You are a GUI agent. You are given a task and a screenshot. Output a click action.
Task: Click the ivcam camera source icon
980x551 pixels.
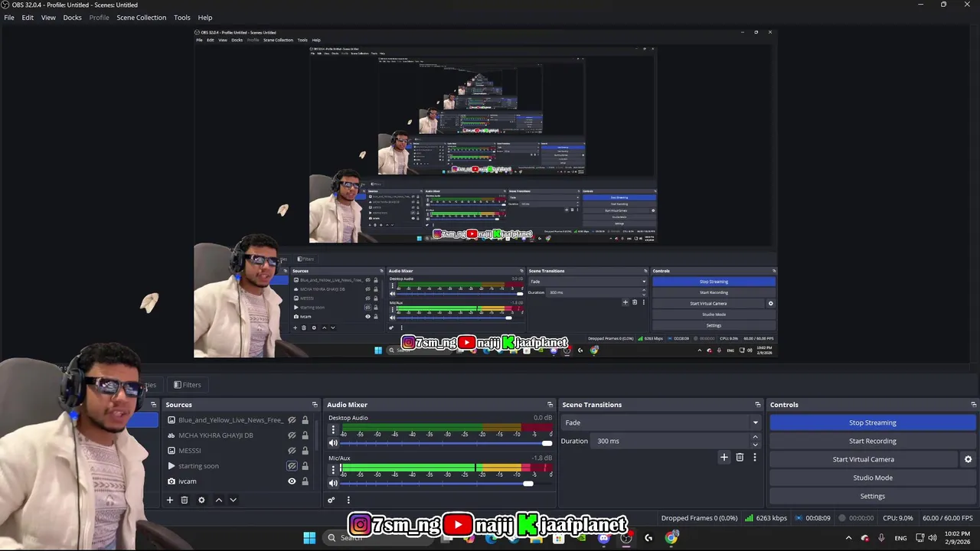click(171, 481)
